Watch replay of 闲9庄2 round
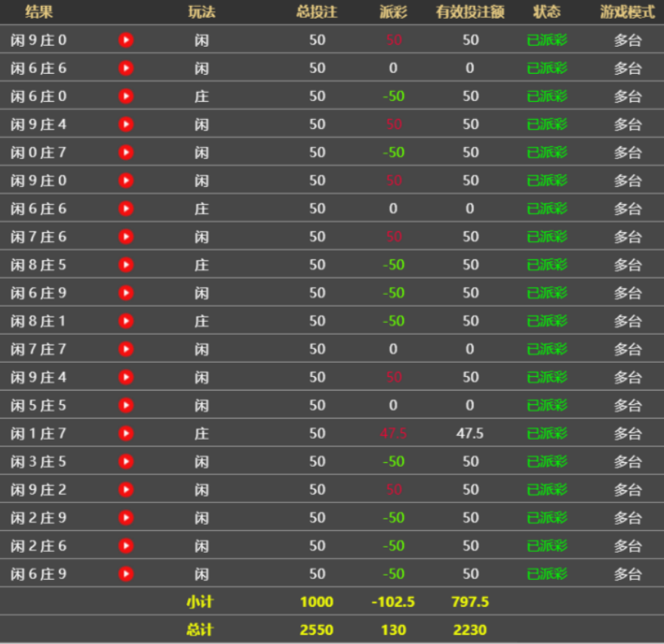Viewport: 664px width, 644px height. pyautogui.click(x=126, y=489)
